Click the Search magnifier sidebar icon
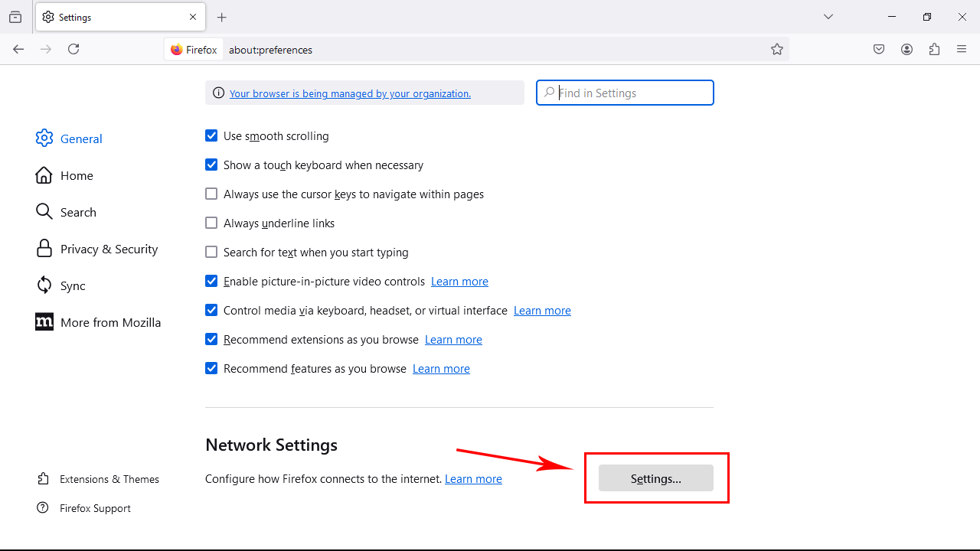Viewport: 980px width, 551px height. pyautogui.click(x=44, y=211)
